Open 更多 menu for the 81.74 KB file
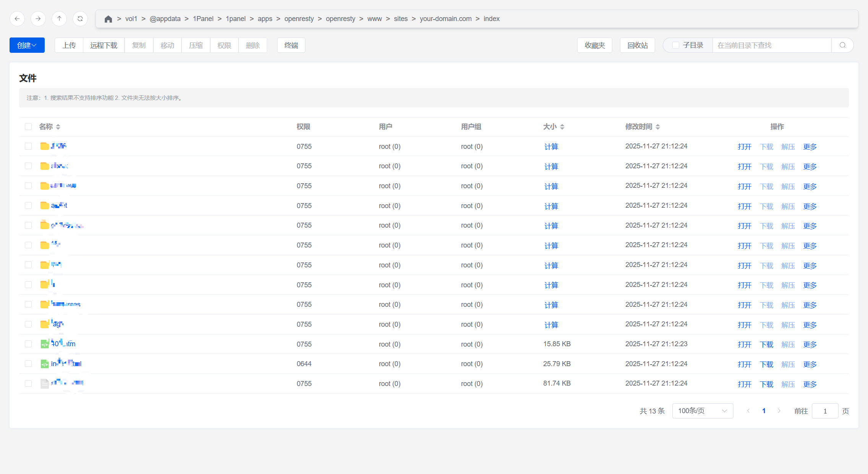 click(810, 384)
